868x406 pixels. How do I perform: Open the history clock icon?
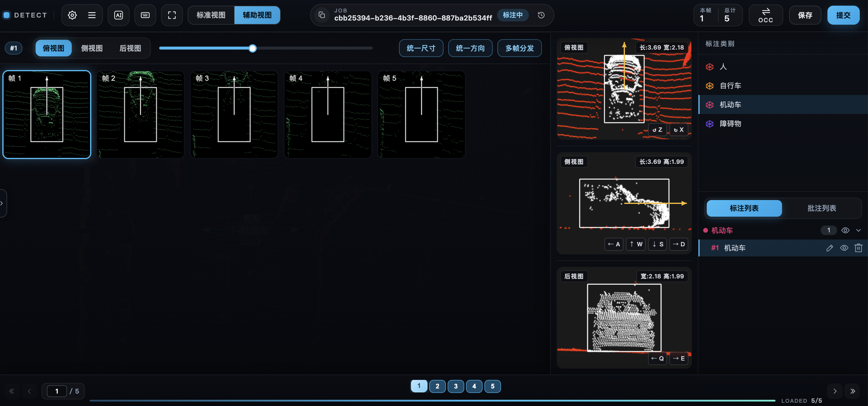541,15
